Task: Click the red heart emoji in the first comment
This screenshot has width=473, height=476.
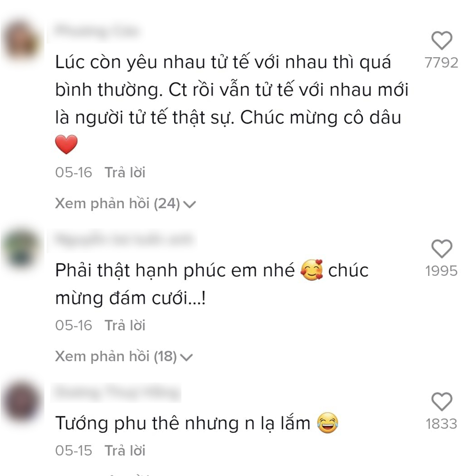Action: pos(66,144)
